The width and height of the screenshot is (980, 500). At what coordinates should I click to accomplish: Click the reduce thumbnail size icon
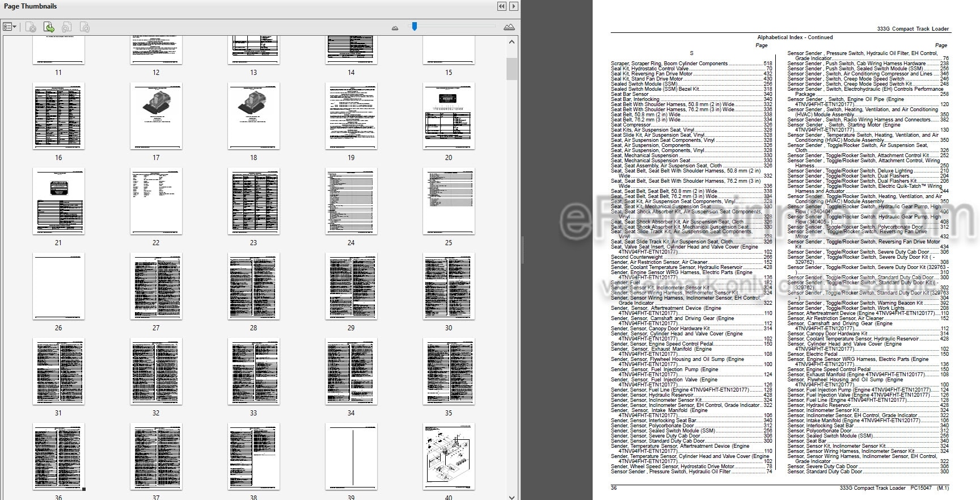[x=395, y=27]
